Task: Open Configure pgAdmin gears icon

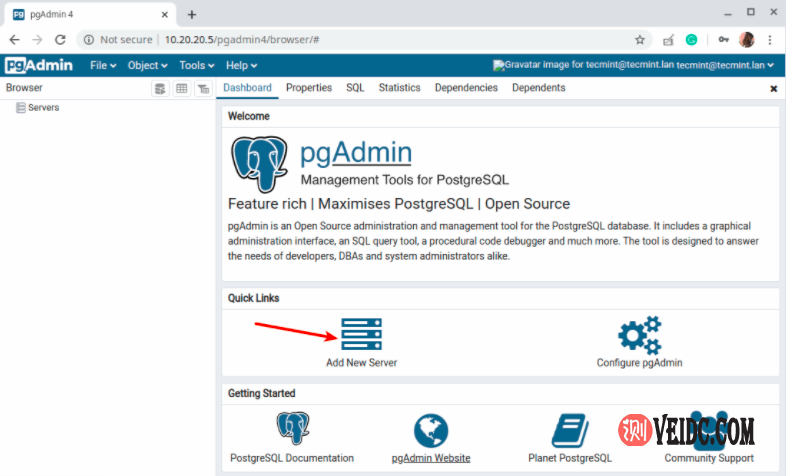Action: [x=640, y=335]
